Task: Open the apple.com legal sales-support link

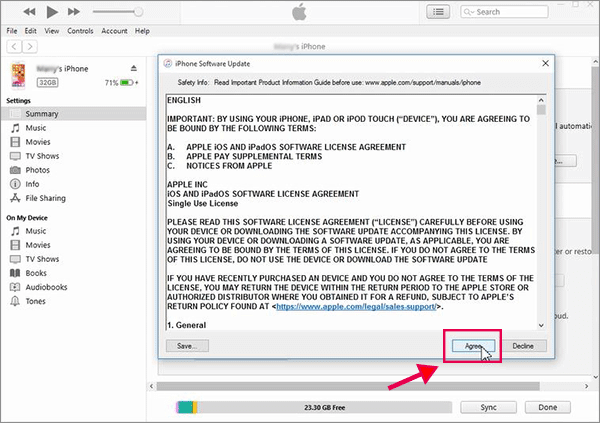Action: (356, 307)
